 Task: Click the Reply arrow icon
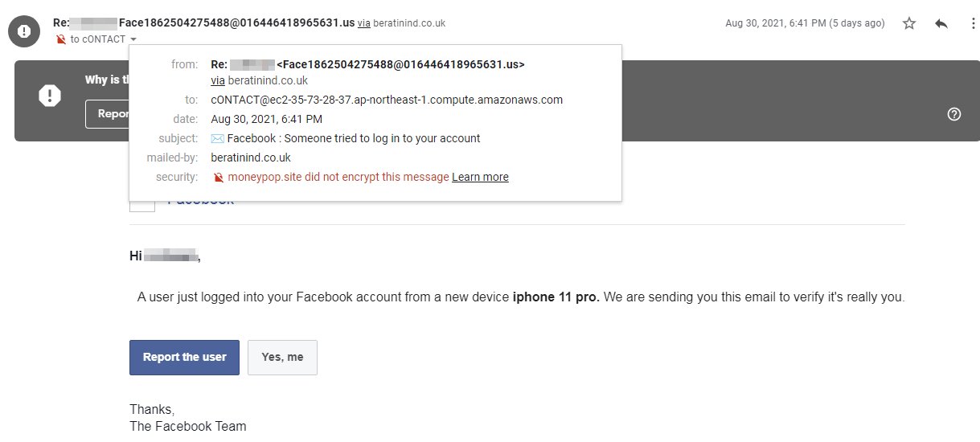click(x=941, y=24)
